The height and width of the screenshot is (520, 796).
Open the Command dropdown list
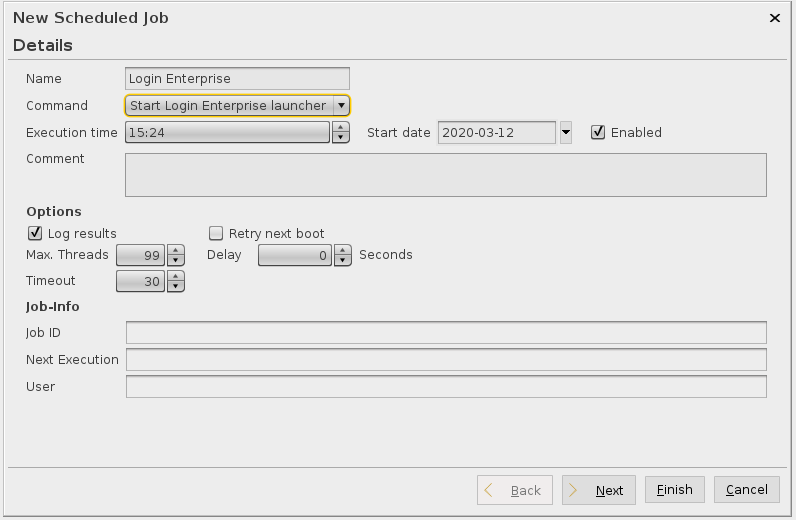pos(341,105)
